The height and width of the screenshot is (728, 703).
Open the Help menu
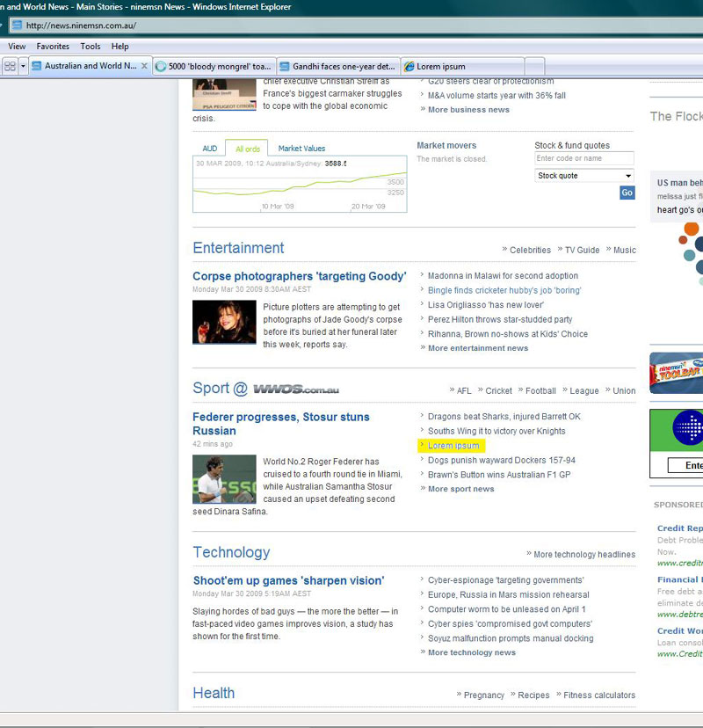(x=120, y=47)
